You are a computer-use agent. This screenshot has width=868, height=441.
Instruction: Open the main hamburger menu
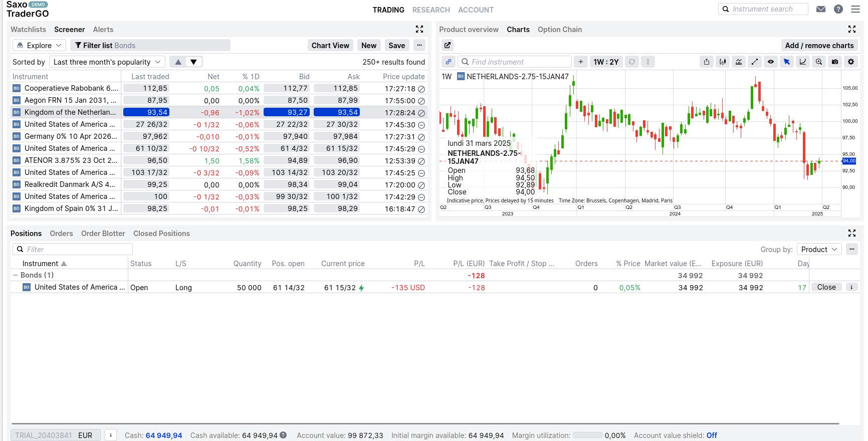coord(855,9)
